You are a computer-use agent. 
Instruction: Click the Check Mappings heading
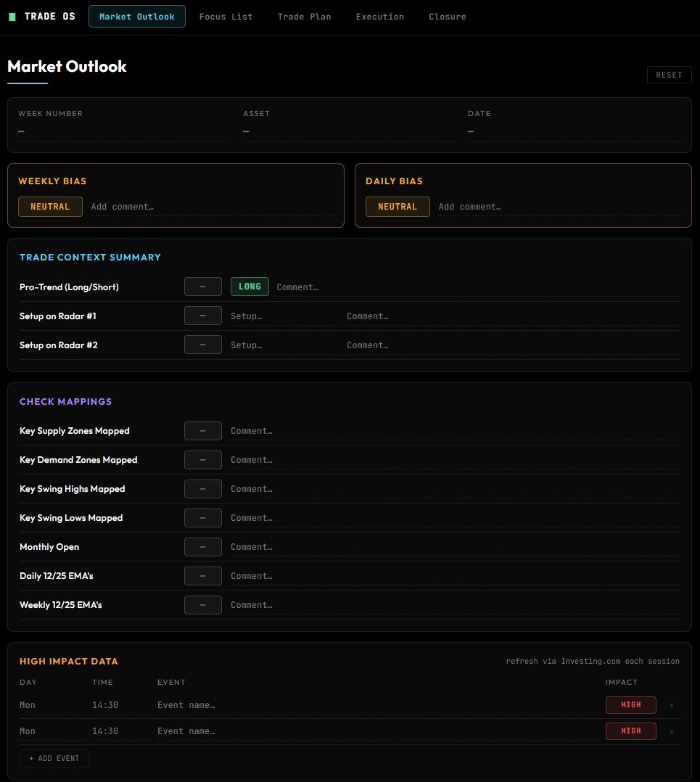65,401
